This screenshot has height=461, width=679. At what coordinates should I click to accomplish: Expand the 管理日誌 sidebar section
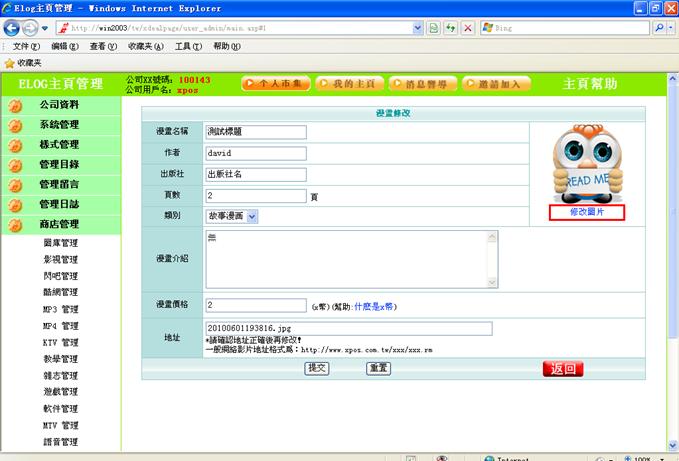59,205
